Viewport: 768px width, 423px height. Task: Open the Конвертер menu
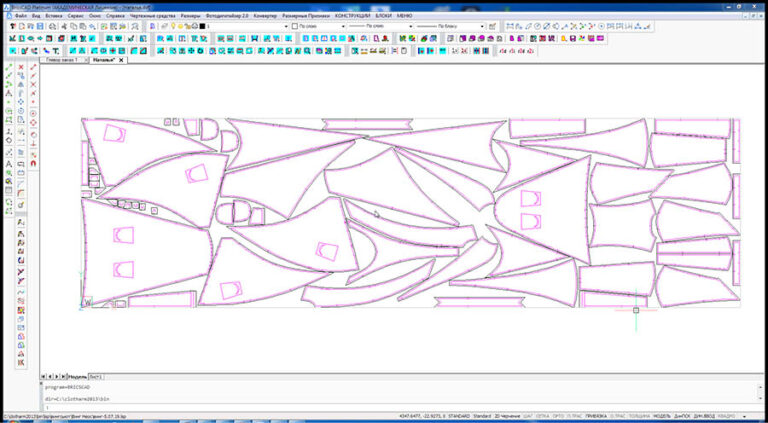[264, 16]
